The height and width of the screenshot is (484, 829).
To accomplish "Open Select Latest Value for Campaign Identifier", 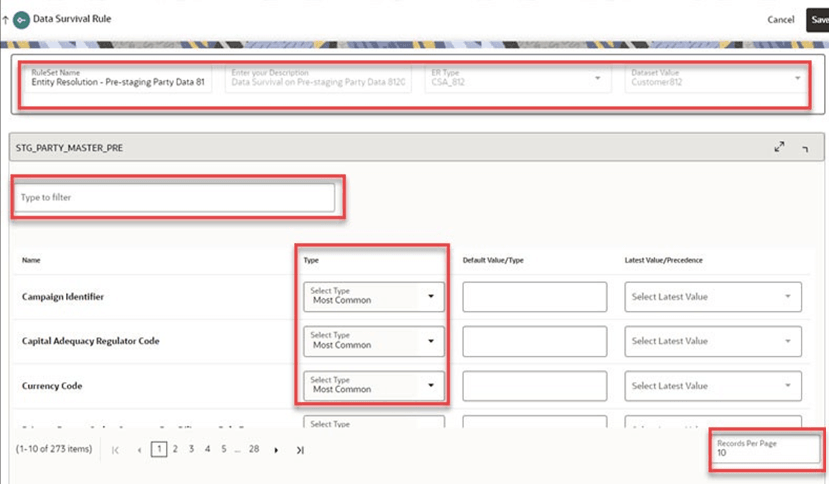I will pos(713,297).
